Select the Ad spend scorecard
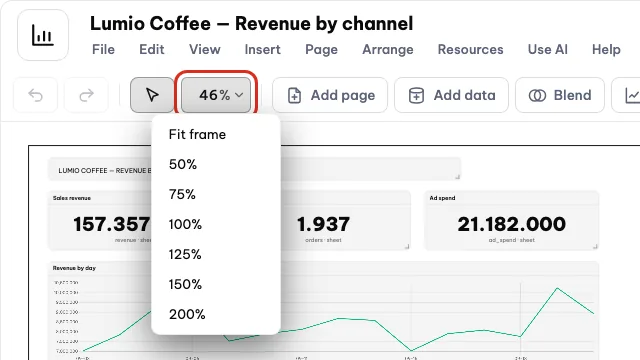The image size is (640, 360). pos(511,220)
